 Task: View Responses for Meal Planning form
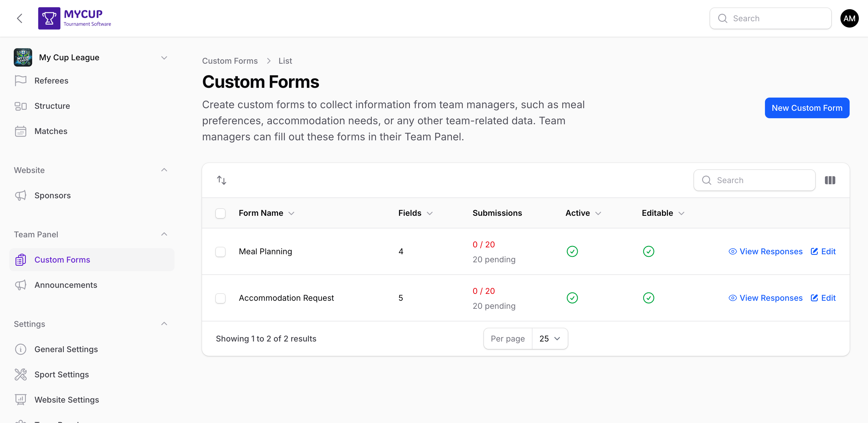[x=766, y=251]
